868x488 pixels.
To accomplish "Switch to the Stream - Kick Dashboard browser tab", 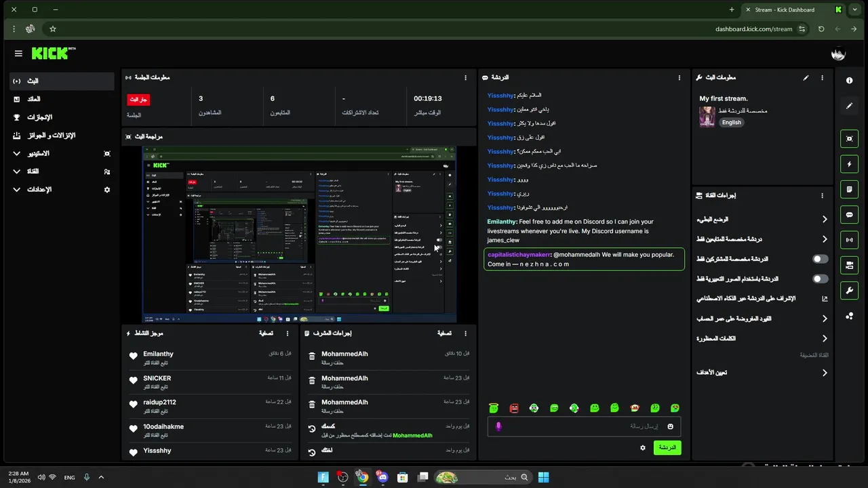I will [793, 9].
